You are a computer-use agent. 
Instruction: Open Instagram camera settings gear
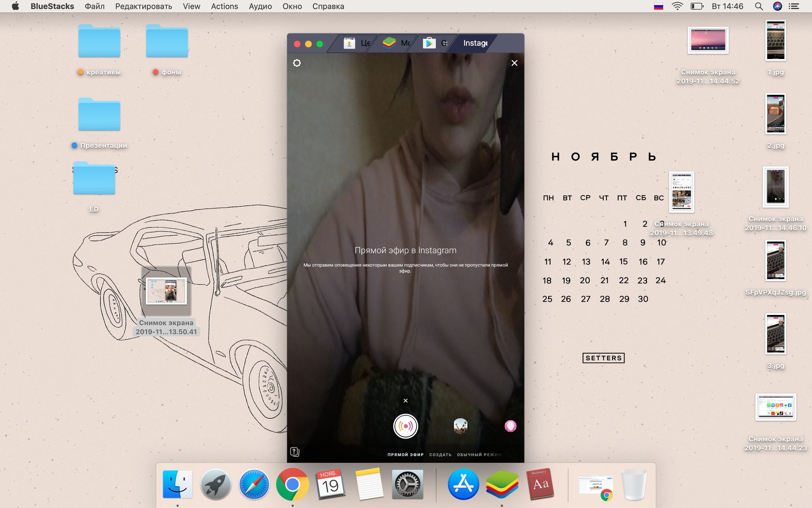click(x=297, y=63)
